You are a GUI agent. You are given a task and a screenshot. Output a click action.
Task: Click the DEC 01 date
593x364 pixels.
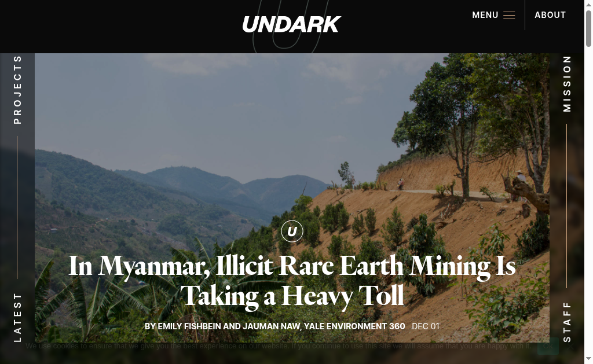pos(426,326)
